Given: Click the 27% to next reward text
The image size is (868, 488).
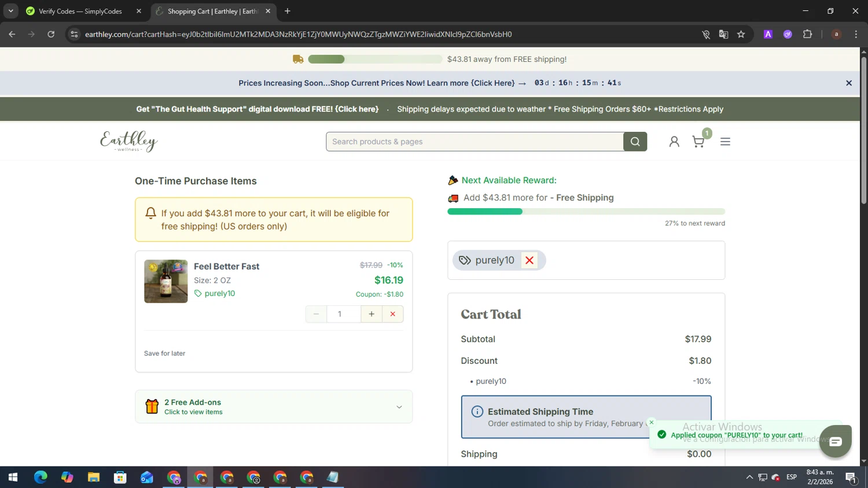Looking at the screenshot, I should click(695, 223).
